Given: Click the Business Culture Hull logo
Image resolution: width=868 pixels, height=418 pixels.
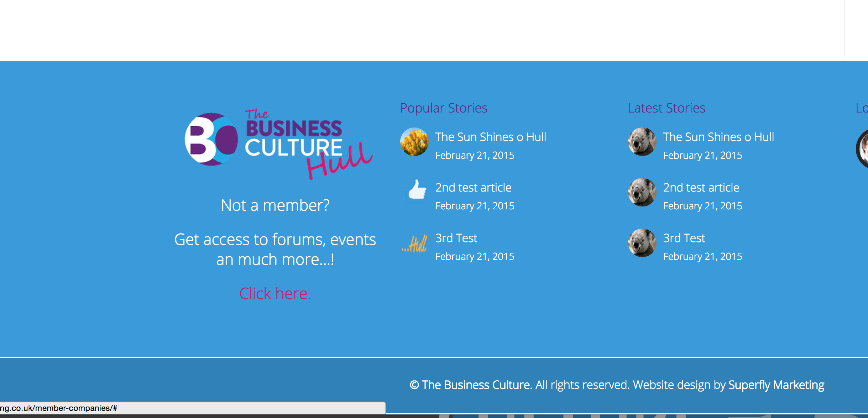Looking at the screenshot, I should (x=278, y=142).
